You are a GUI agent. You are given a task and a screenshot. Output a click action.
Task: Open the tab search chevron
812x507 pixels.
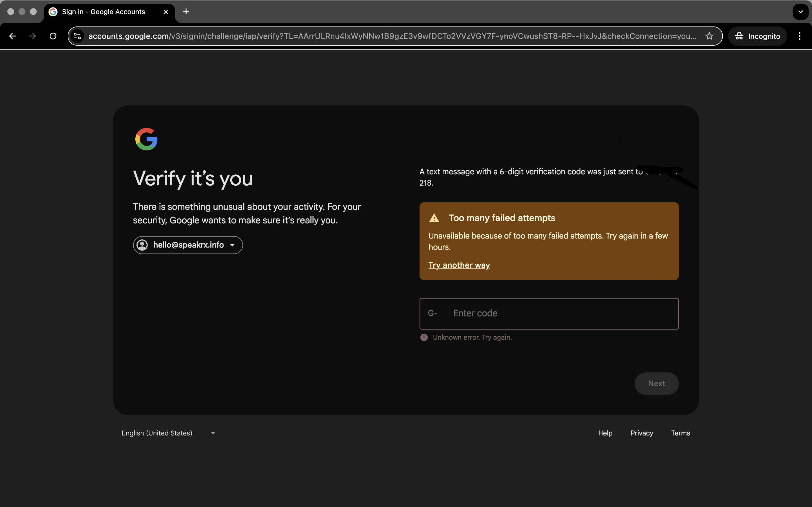point(800,12)
